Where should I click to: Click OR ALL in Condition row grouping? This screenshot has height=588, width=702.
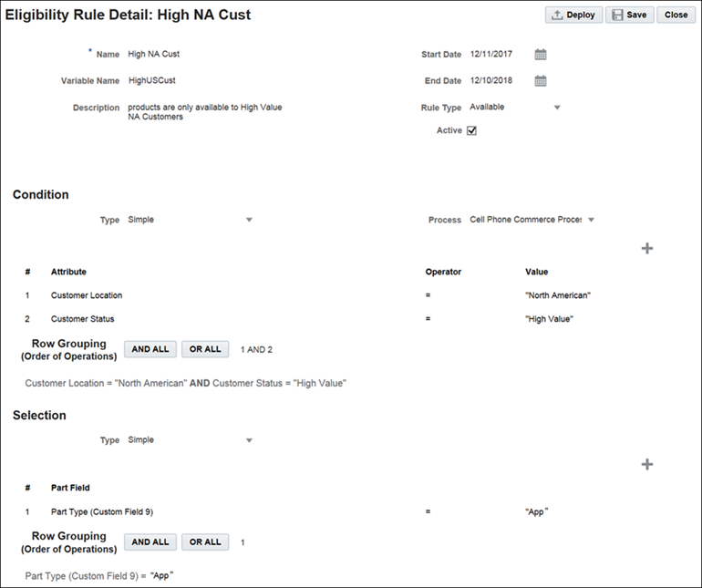[205, 349]
